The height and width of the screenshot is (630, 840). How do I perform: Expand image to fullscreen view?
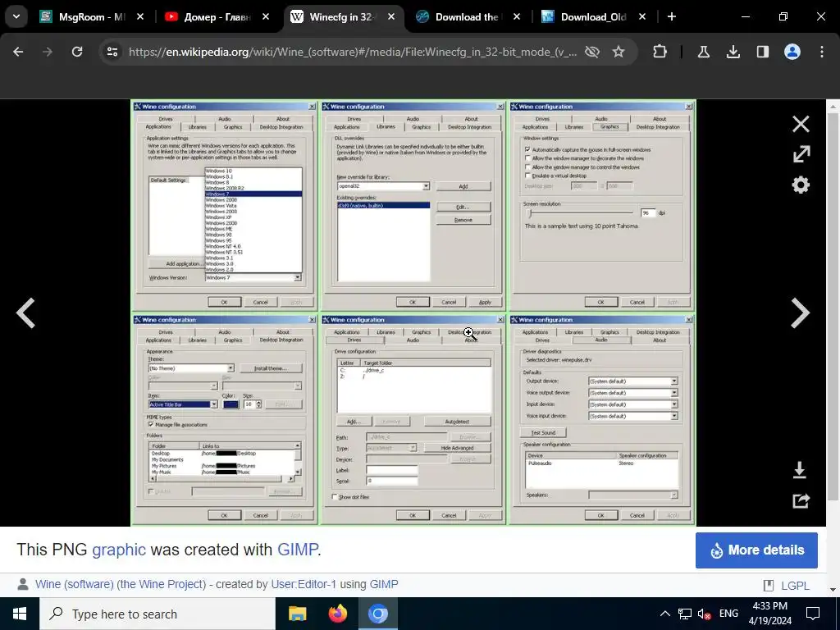(x=801, y=154)
